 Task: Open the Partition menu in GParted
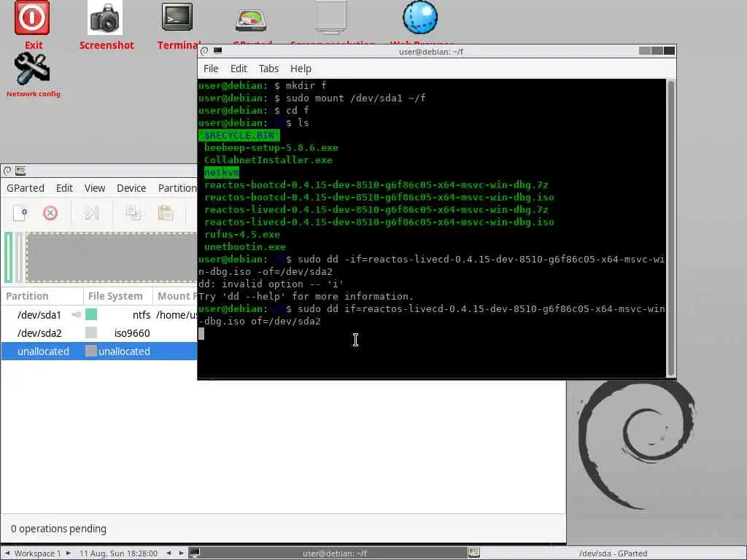click(177, 188)
